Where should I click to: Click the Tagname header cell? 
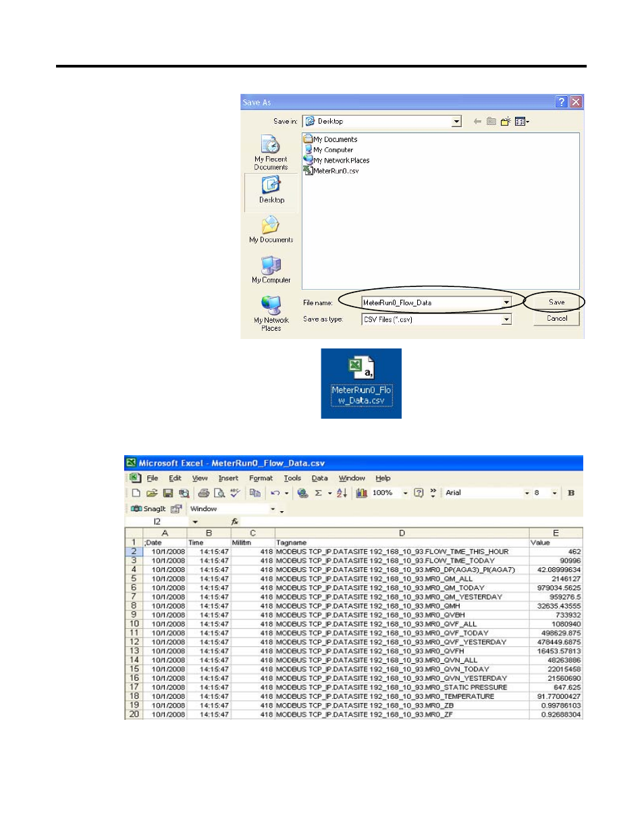(x=402, y=542)
